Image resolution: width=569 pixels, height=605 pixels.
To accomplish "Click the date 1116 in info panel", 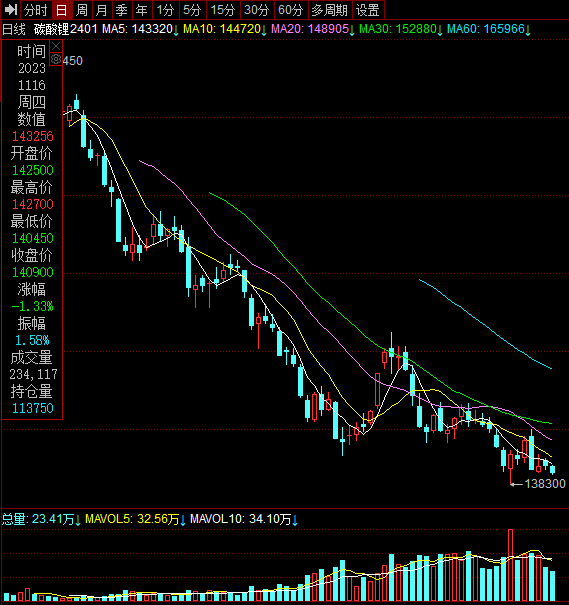I will coord(32,85).
